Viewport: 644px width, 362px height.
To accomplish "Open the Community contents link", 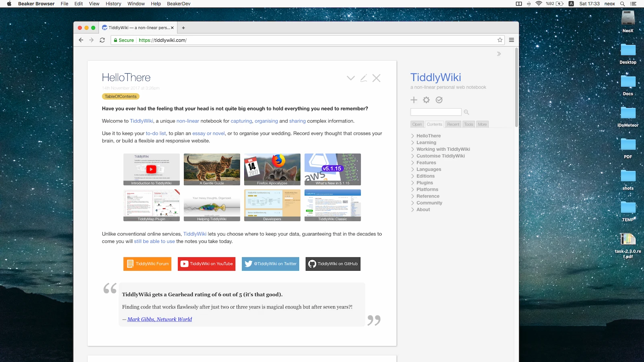I will click(x=429, y=203).
